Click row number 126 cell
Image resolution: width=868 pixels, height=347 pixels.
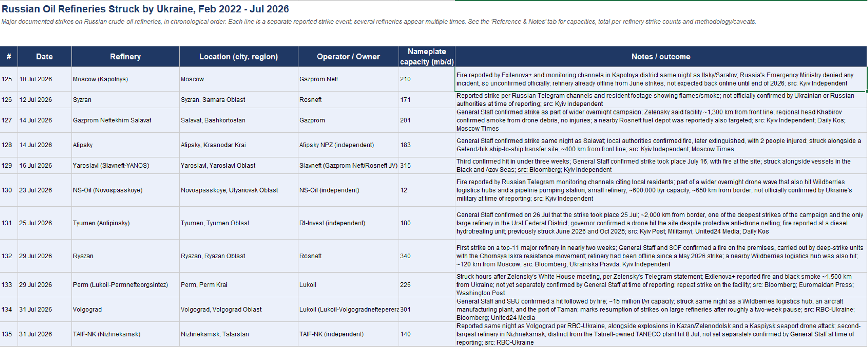point(9,100)
